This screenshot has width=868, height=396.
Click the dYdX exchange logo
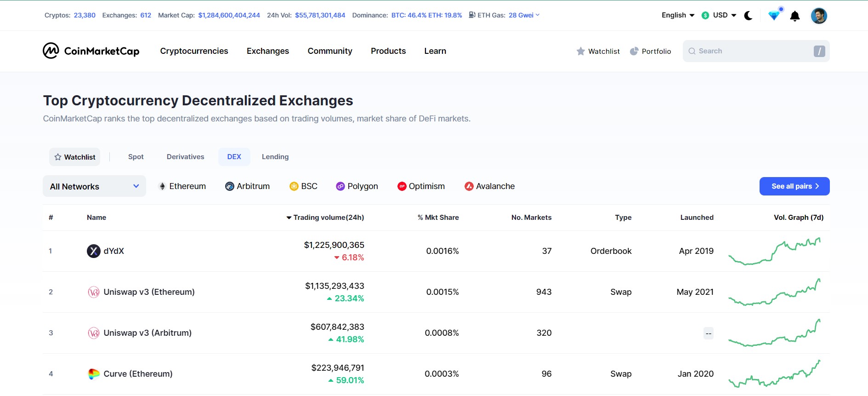click(x=94, y=251)
